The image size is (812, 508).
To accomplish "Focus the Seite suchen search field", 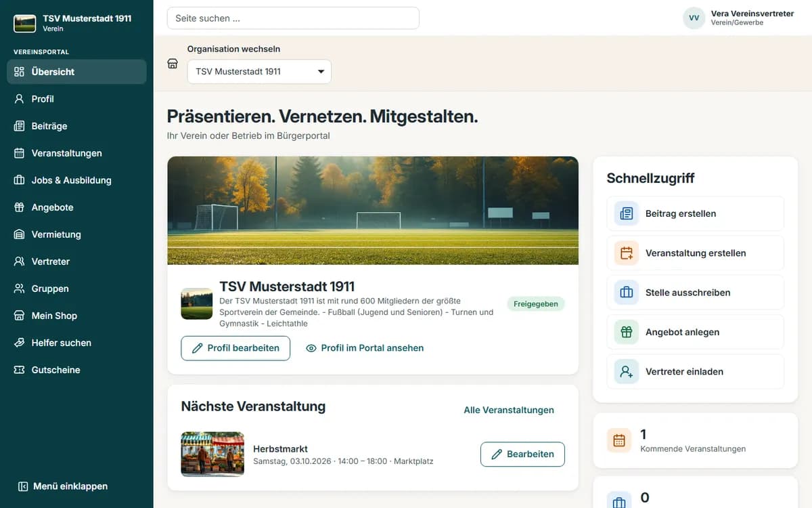I will click(x=293, y=18).
